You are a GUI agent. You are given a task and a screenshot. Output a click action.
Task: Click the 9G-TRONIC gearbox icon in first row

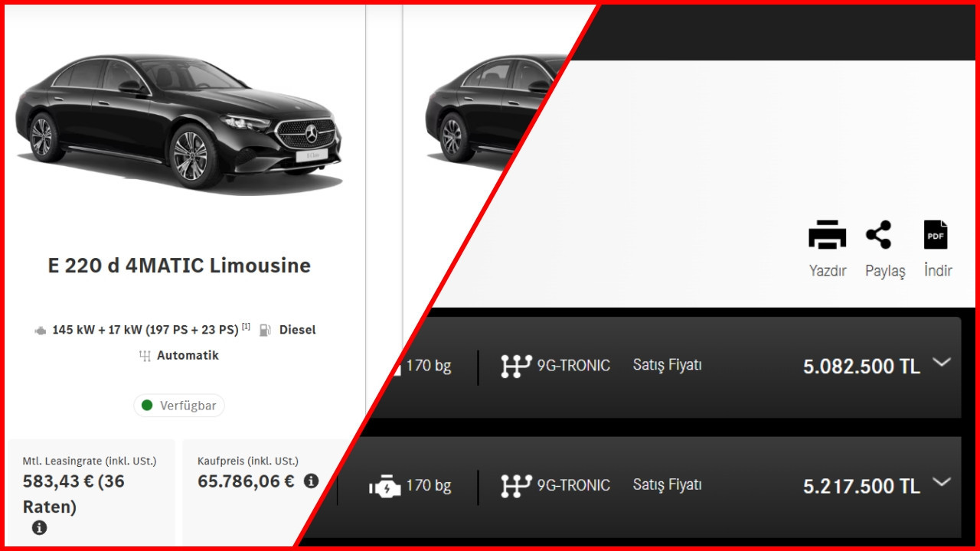pos(515,366)
